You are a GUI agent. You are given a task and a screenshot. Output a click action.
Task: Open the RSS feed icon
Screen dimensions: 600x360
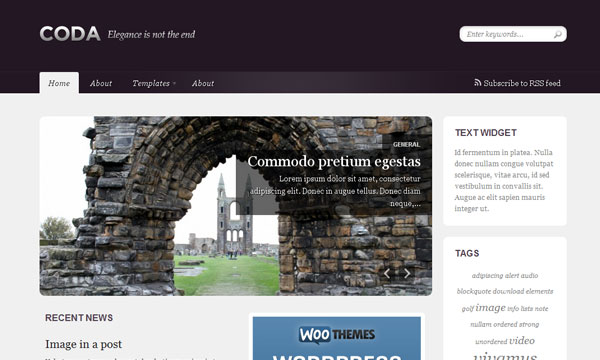click(477, 82)
